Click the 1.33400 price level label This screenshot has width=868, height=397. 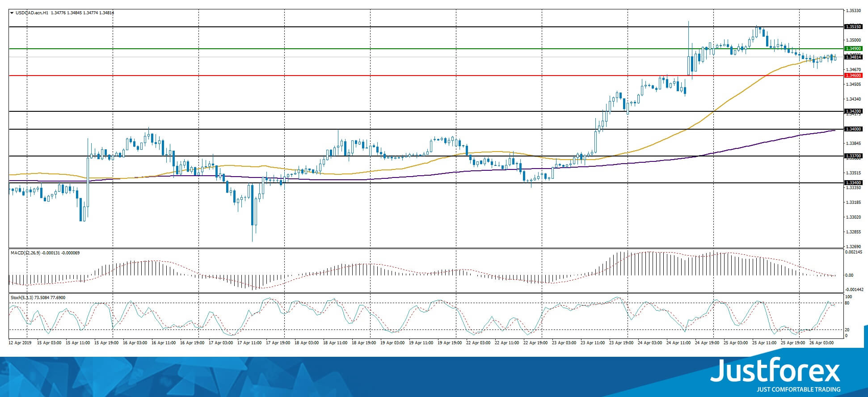click(853, 182)
